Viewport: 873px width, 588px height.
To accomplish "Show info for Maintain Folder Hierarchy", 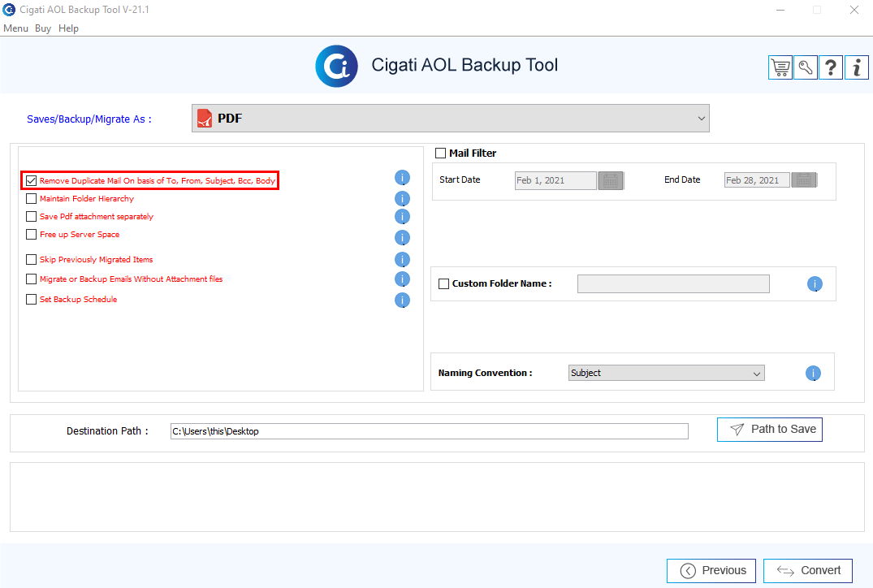I will (402, 199).
